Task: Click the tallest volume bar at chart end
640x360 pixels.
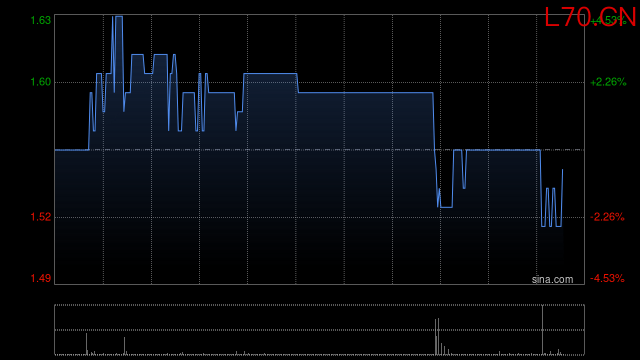Action: point(542,330)
